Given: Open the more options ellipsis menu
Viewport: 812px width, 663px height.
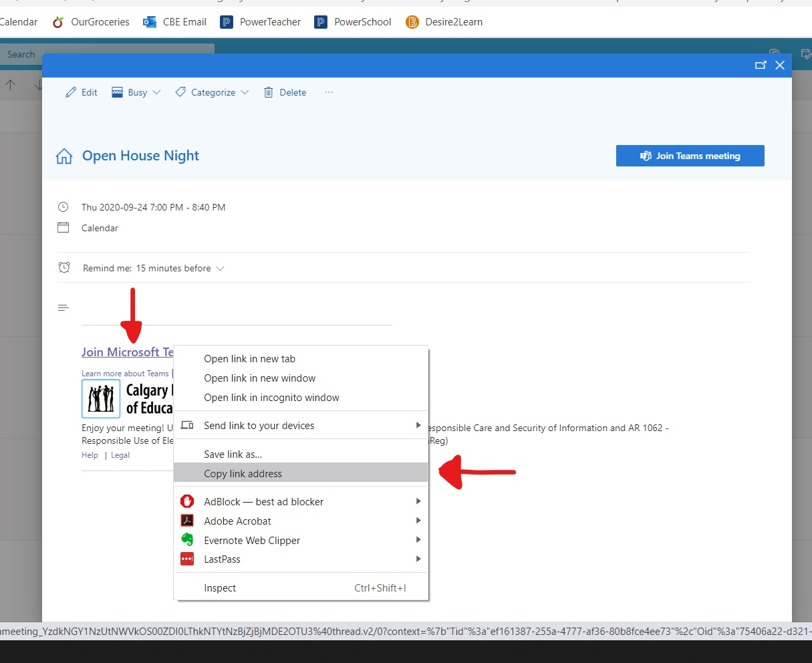Looking at the screenshot, I should click(329, 92).
